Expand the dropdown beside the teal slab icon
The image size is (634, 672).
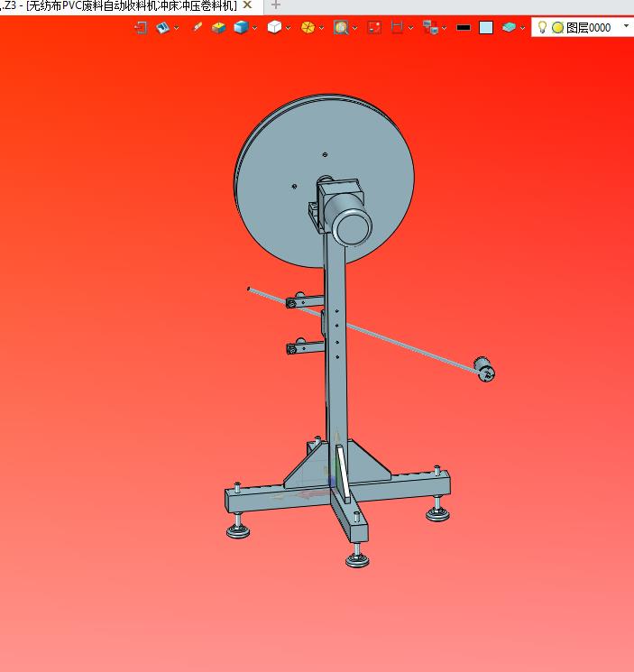(x=523, y=28)
